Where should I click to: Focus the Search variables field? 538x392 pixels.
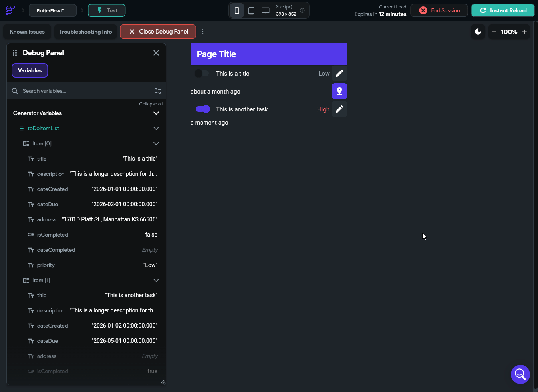click(86, 91)
